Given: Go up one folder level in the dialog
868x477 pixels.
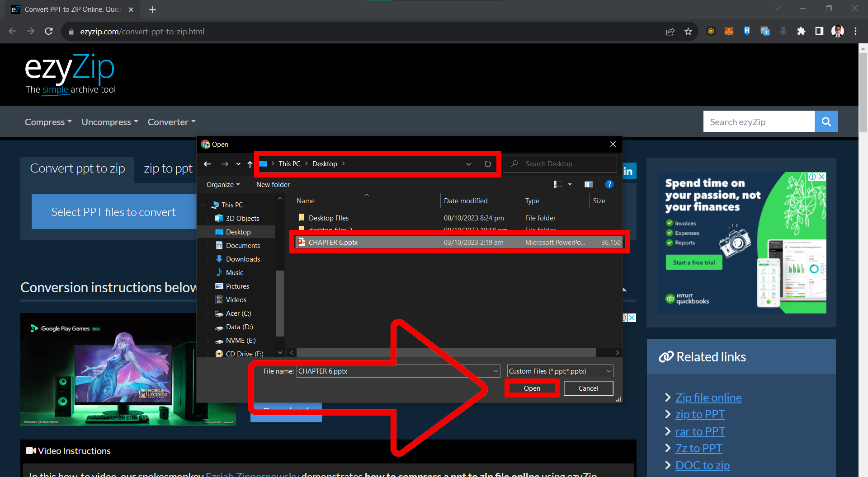Looking at the screenshot, I should coord(250,164).
